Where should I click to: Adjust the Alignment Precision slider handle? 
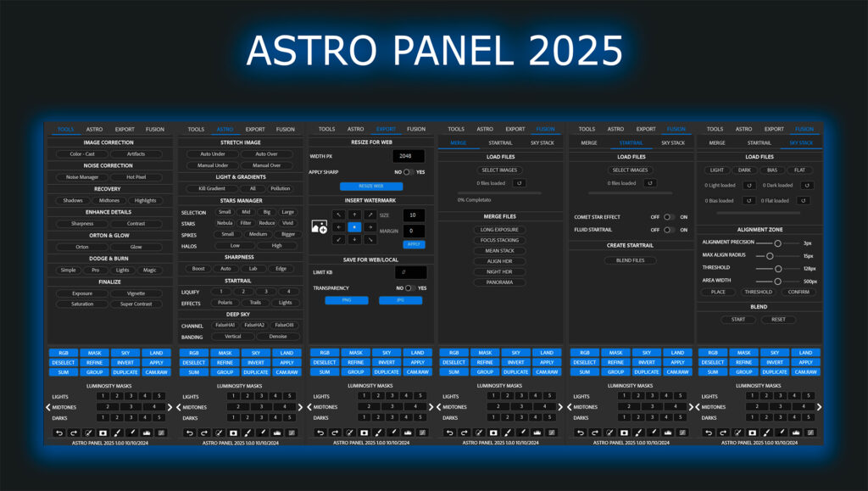coord(777,243)
